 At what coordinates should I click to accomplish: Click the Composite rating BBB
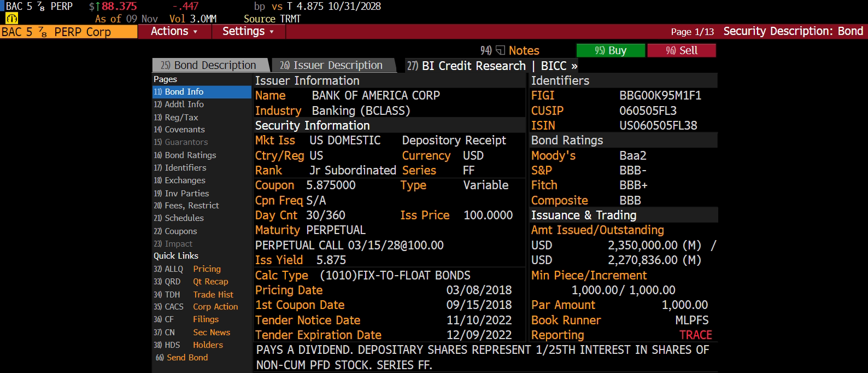tap(630, 201)
